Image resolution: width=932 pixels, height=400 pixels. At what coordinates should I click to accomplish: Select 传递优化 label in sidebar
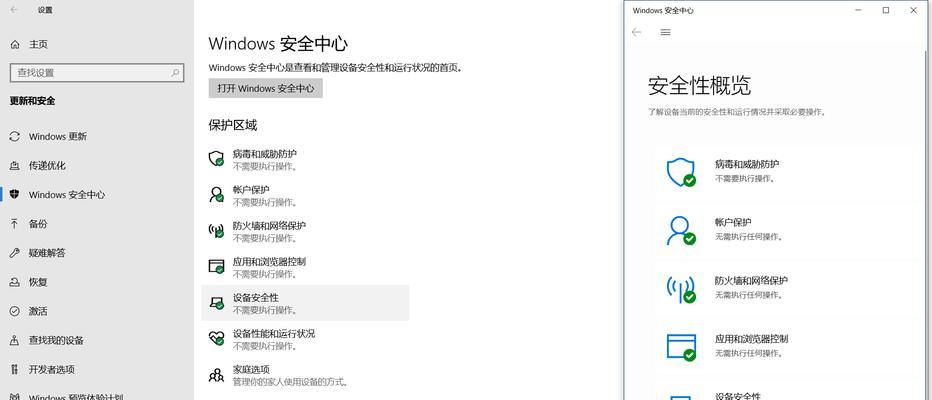click(x=47, y=165)
